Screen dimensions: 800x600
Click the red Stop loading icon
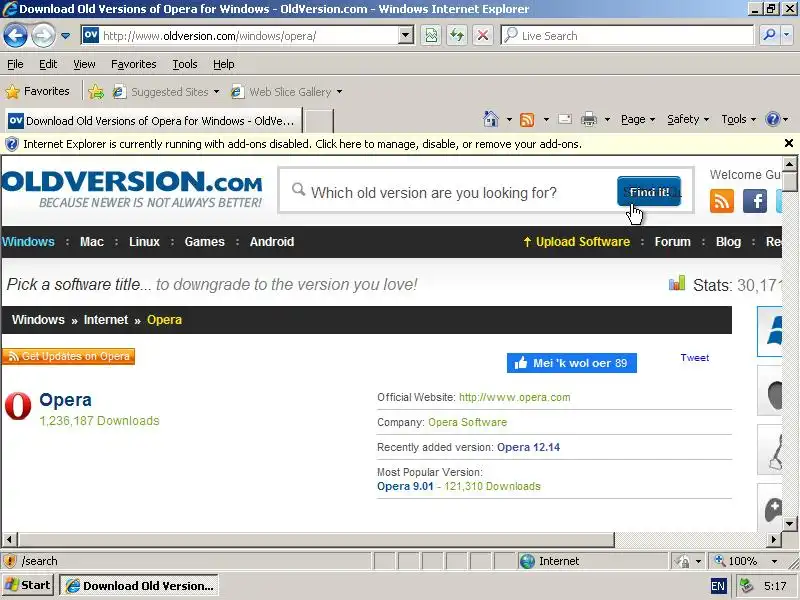[483, 36]
